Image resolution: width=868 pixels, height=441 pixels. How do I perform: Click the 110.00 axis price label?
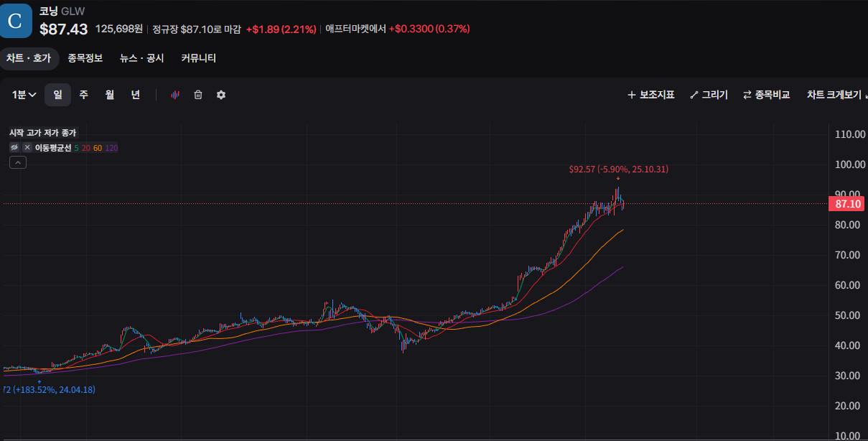[x=849, y=134]
